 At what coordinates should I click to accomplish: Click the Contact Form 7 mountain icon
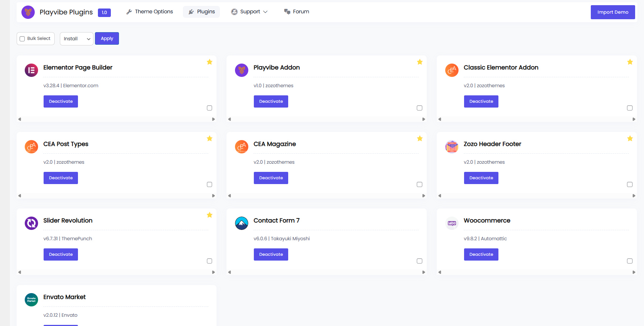pos(242,223)
